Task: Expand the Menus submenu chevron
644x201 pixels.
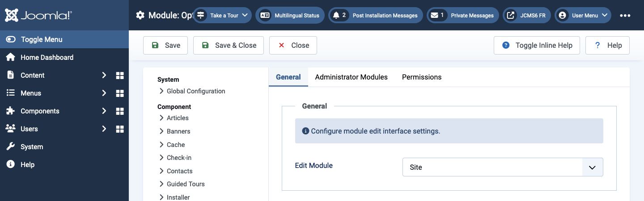Action: pyautogui.click(x=104, y=93)
